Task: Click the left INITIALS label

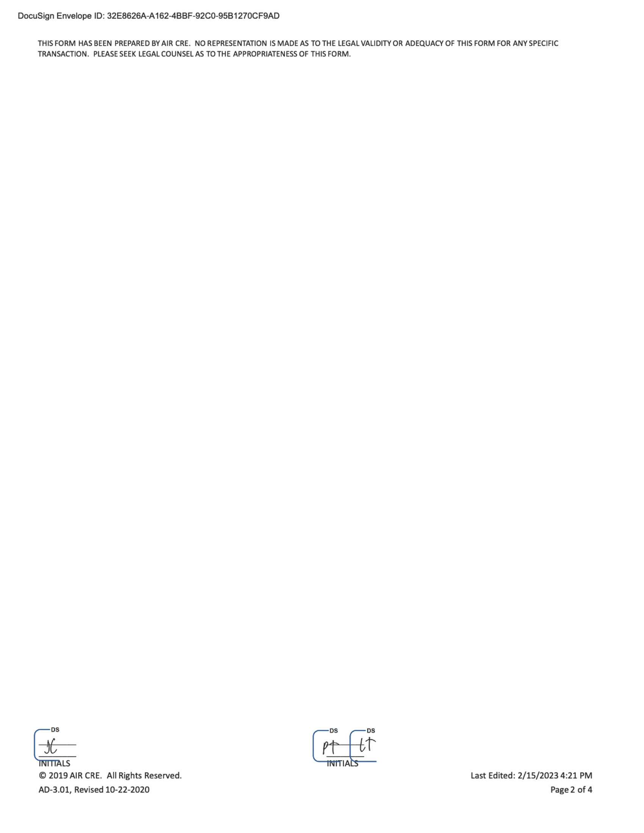Action: pyautogui.click(x=54, y=763)
